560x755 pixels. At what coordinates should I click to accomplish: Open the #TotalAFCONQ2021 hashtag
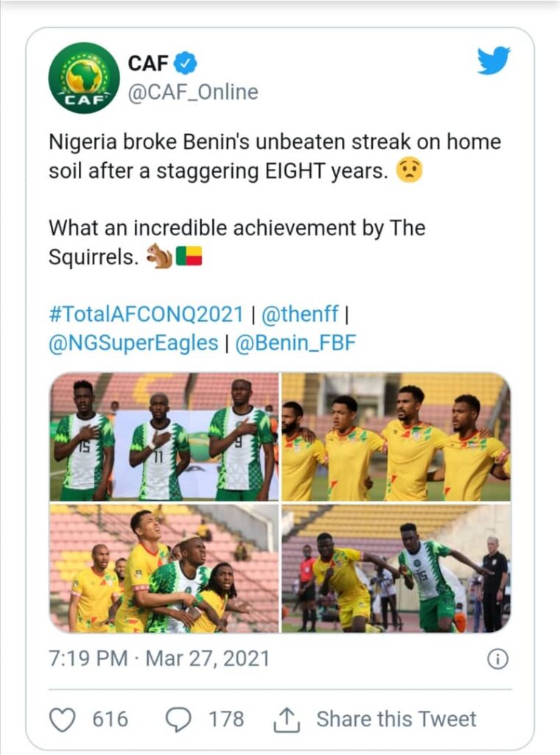pyautogui.click(x=146, y=314)
